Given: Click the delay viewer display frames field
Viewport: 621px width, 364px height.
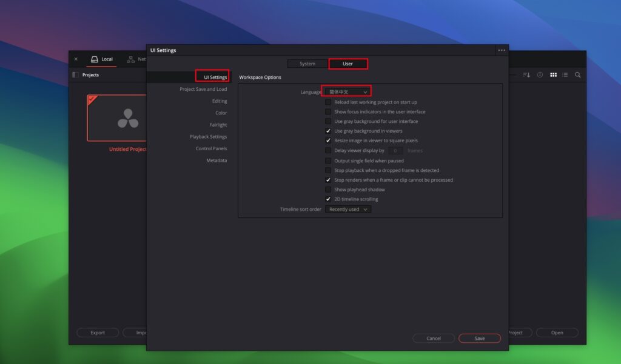Looking at the screenshot, I should pyautogui.click(x=394, y=150).
